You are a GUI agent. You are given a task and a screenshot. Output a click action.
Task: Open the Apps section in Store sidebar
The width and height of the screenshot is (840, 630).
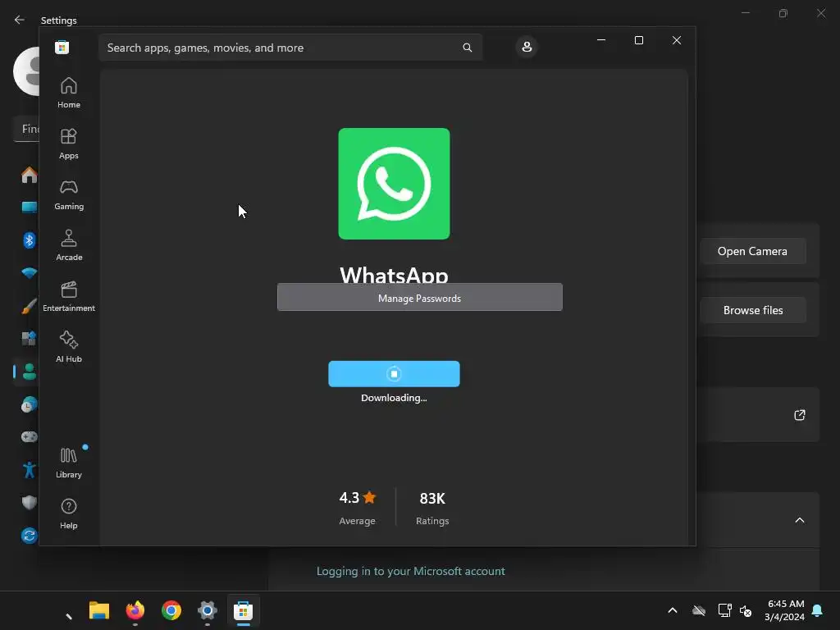[x=69, y=144]
